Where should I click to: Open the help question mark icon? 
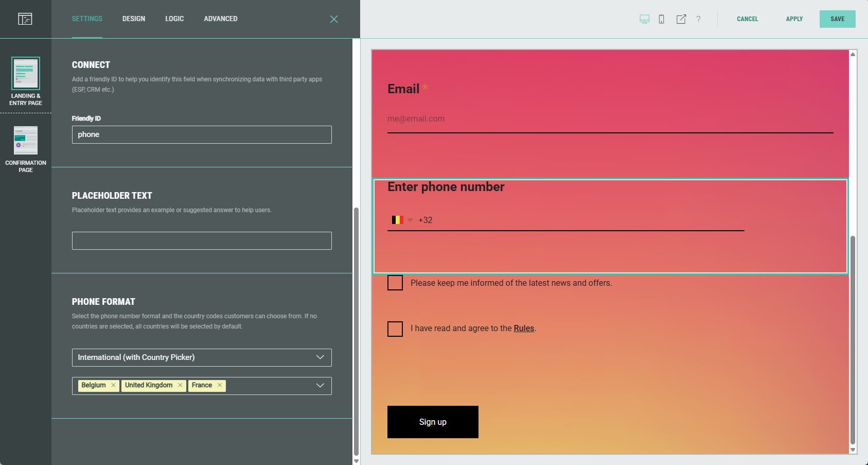[x=698, y=19]
